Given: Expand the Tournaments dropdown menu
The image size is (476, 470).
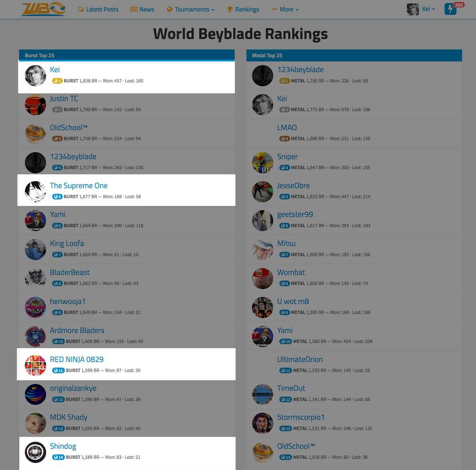Looking at the screenshot, I should coord(190,10).
